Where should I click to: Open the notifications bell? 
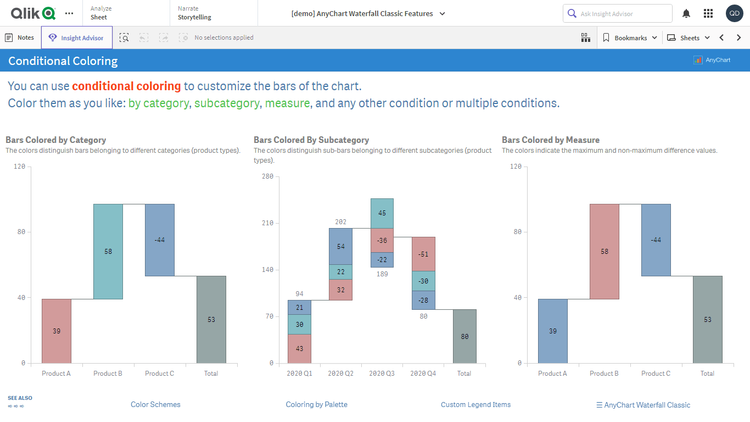tap(686, 13)
